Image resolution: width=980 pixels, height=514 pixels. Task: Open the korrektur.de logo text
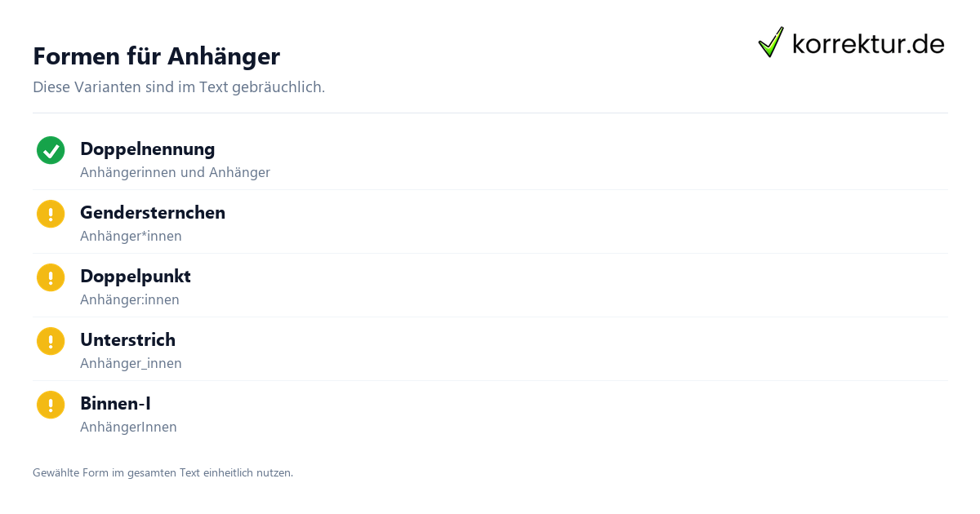pos(868,44)
